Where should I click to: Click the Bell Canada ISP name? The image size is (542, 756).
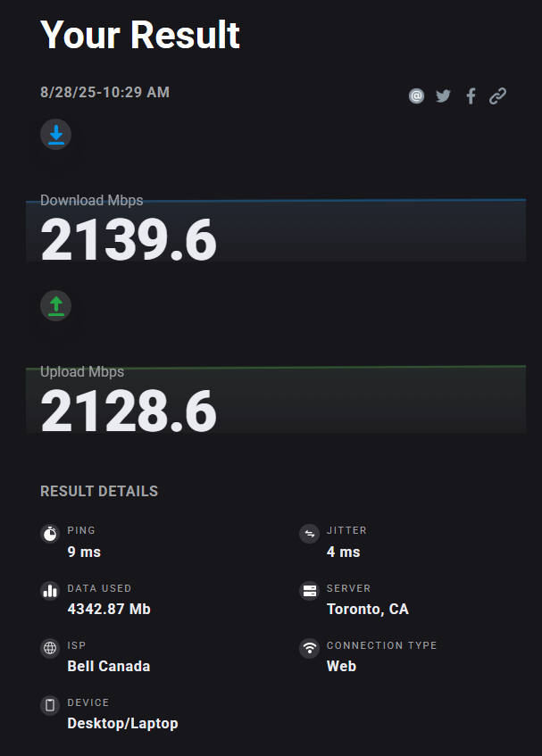click(x=109, y=666)
